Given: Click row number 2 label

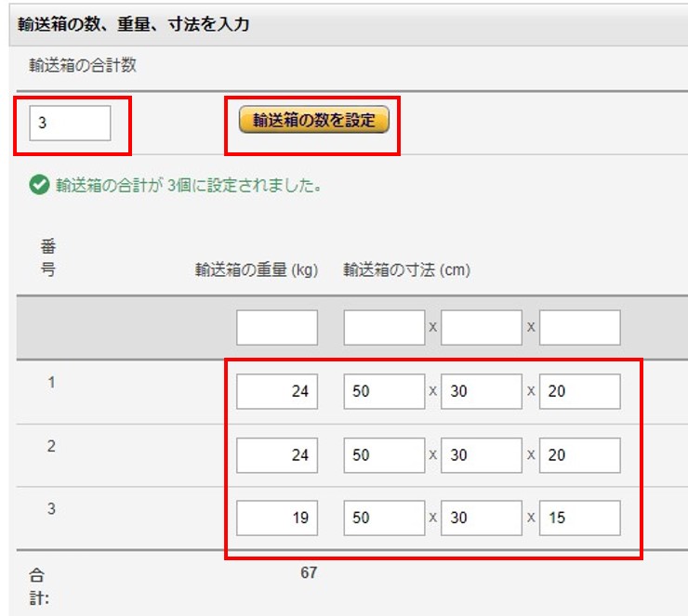Looking at the screenshot, I should (x=51, y=446).
